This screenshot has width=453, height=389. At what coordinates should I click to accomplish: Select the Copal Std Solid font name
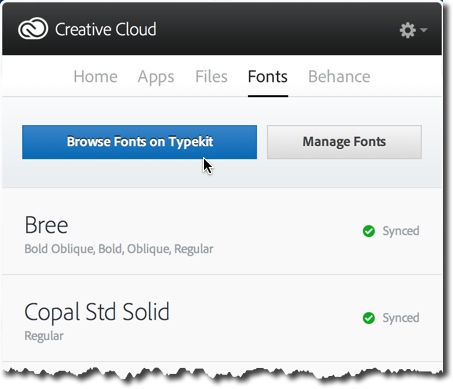97,313
